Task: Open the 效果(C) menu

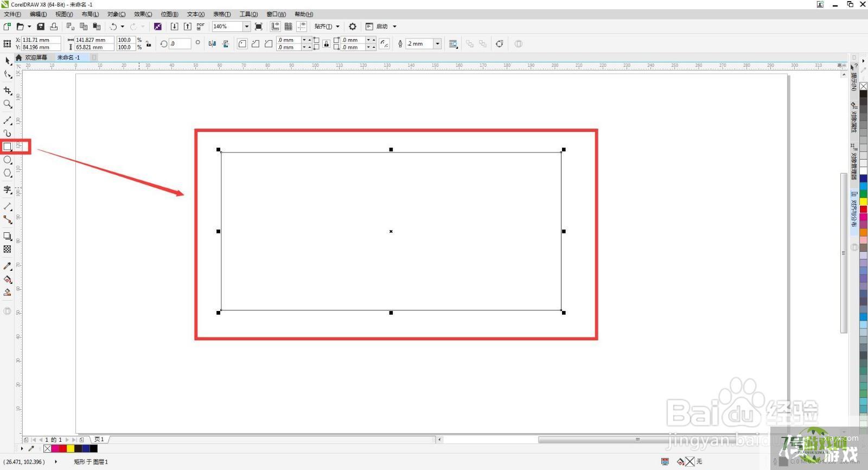Action: click(x=143, y=14)
